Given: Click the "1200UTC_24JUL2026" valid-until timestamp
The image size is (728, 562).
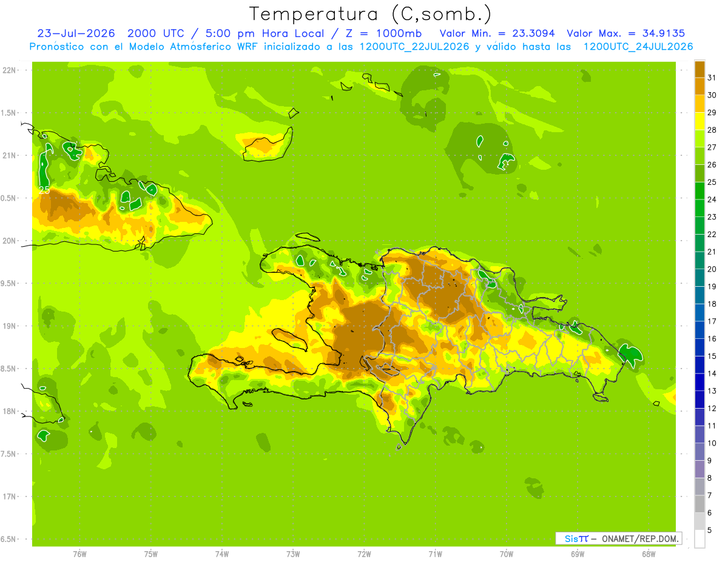Looking at the screenshot, I should [x=638, y=47].
